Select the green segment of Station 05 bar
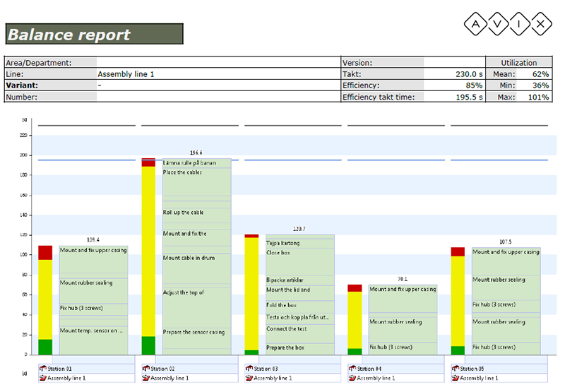 [458, 350]
